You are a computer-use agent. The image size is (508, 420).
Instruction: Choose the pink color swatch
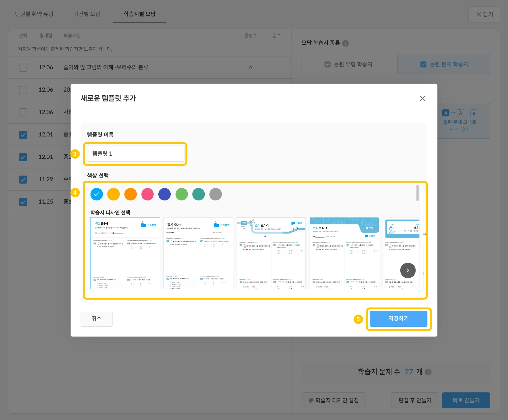[x=147, y=194]
